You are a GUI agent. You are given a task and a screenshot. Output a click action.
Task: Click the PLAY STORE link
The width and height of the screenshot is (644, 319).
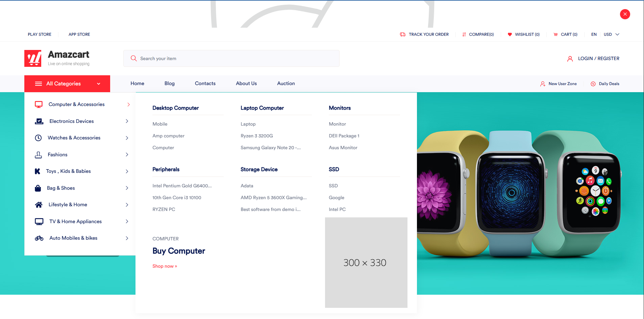[x=40, y=34]
